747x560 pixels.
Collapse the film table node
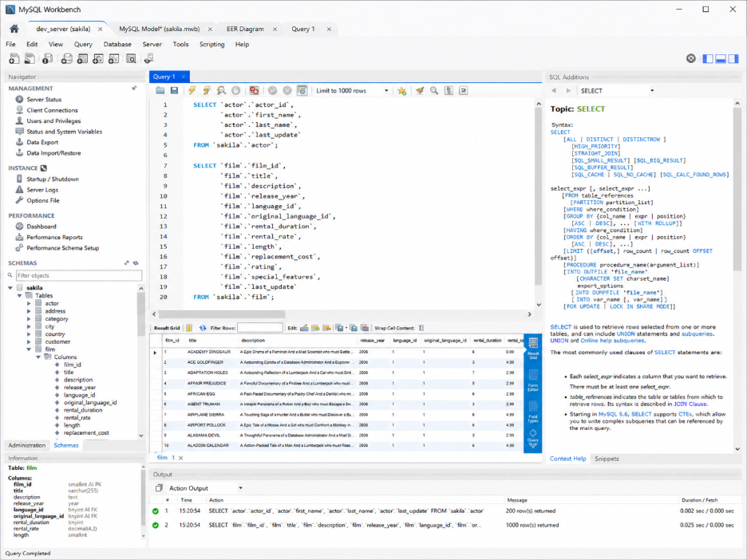pyautogui.click(x=29, y=349)
